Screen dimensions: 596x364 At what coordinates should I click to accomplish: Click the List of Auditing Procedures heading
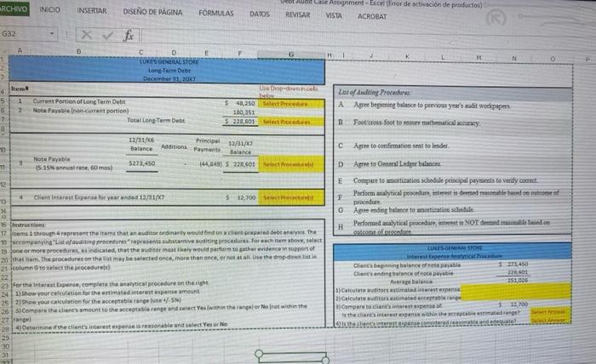[375, 92]
